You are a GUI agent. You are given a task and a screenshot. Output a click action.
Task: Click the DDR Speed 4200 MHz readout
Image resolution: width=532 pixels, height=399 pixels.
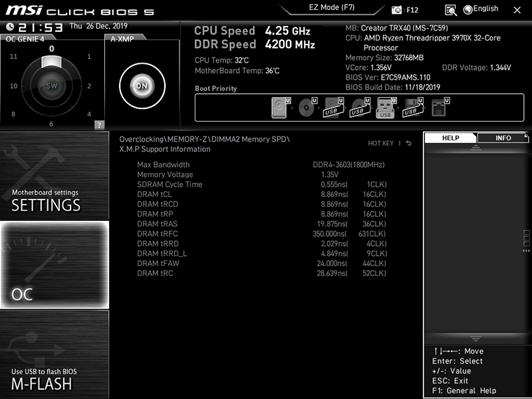[x=255, y=45]
